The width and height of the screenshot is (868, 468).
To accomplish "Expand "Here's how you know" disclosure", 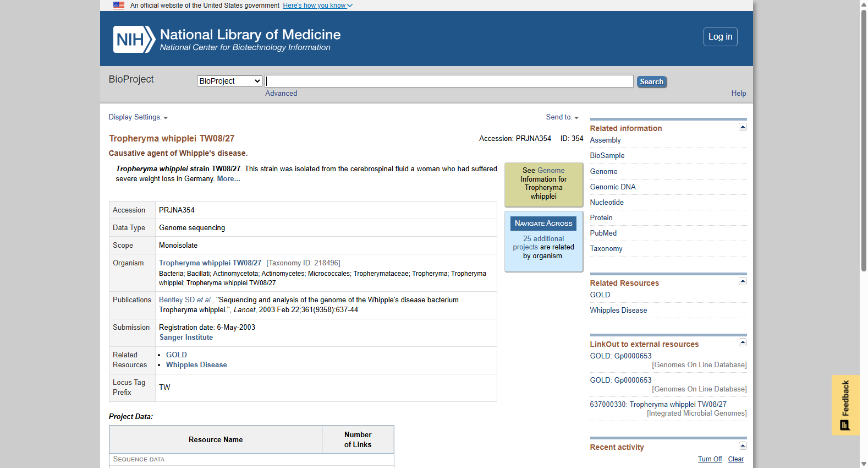I will tap(317, 6).
